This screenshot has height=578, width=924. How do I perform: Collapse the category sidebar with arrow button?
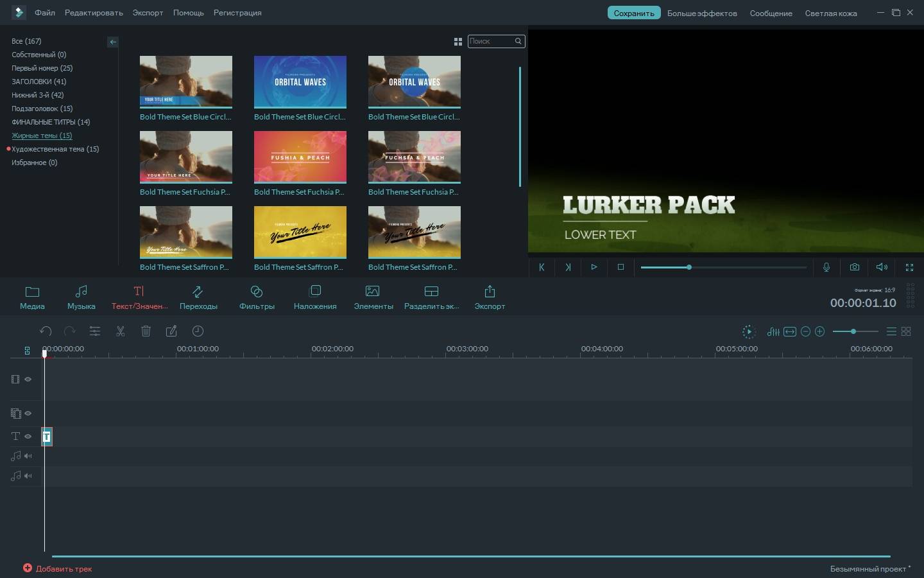pos(113,42)
